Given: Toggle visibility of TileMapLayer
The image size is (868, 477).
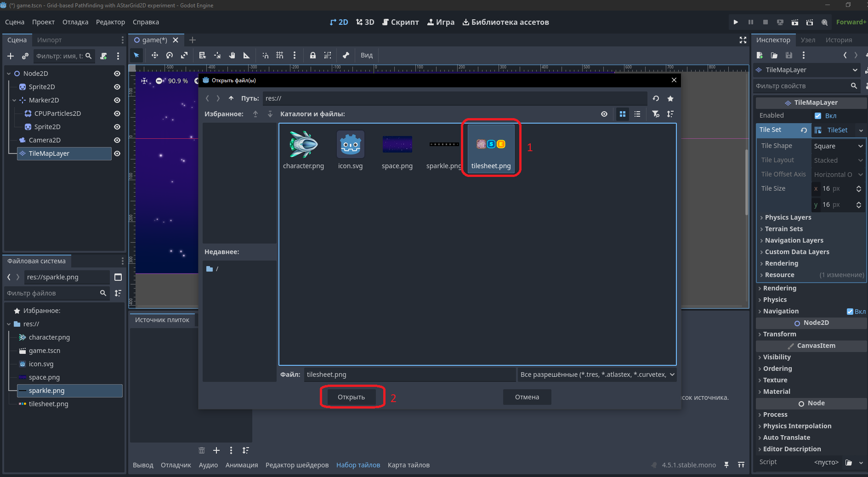Looking at the screenshot, I should 117,153.
